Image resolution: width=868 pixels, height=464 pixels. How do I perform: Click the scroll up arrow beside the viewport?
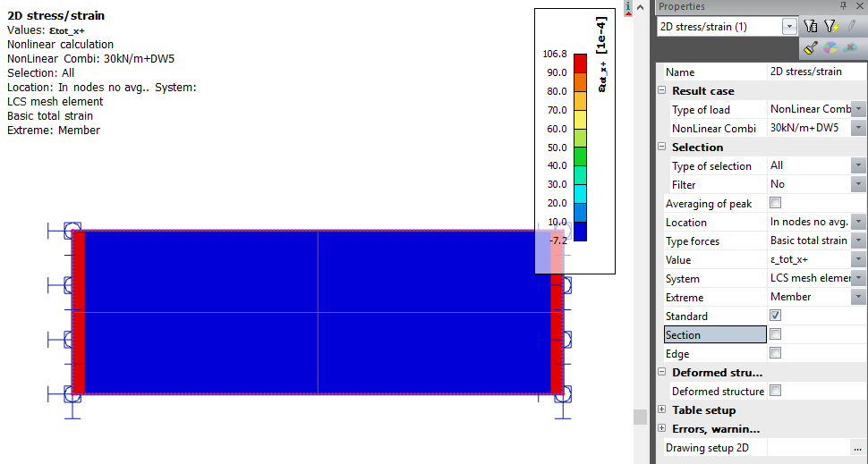click(640, 7)
